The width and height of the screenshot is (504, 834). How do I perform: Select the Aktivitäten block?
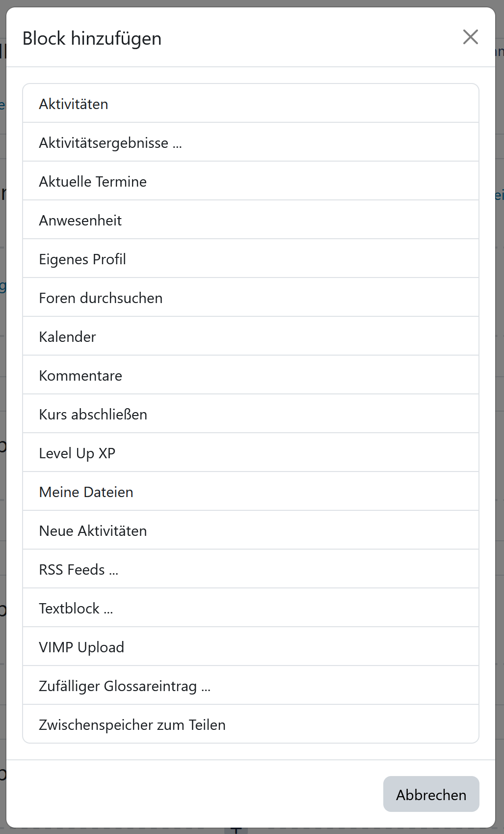pos(74,104)
